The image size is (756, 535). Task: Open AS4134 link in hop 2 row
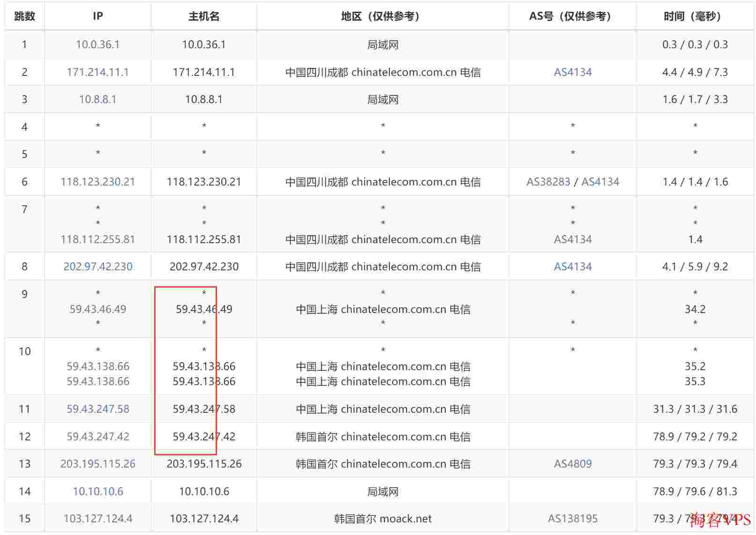click(x=573, y=72)
